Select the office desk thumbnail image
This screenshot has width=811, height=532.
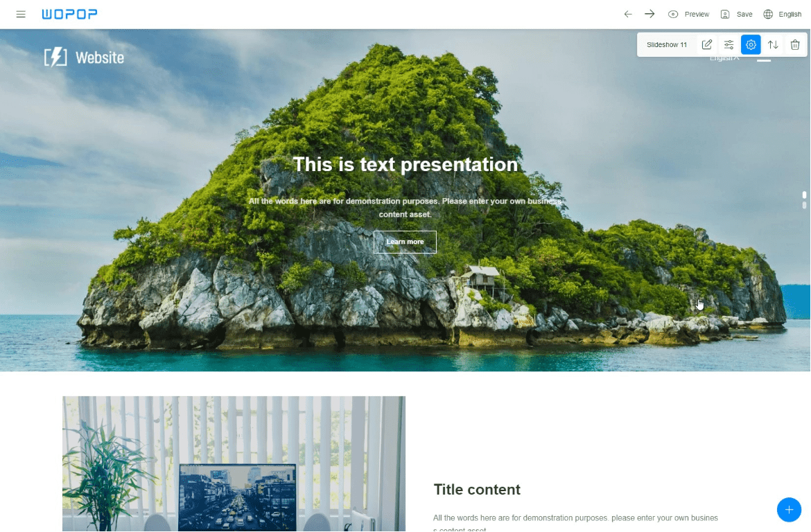[234, 463]
